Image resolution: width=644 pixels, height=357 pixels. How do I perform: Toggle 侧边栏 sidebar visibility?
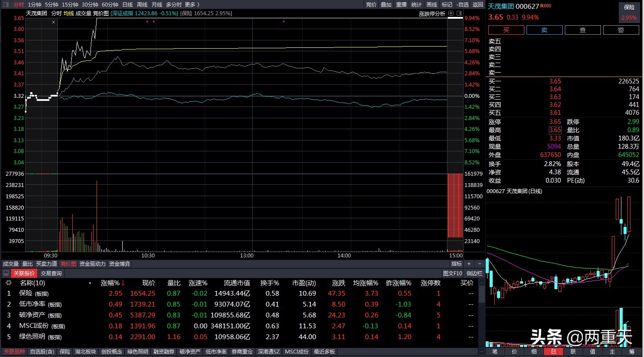tap(474, 274)
